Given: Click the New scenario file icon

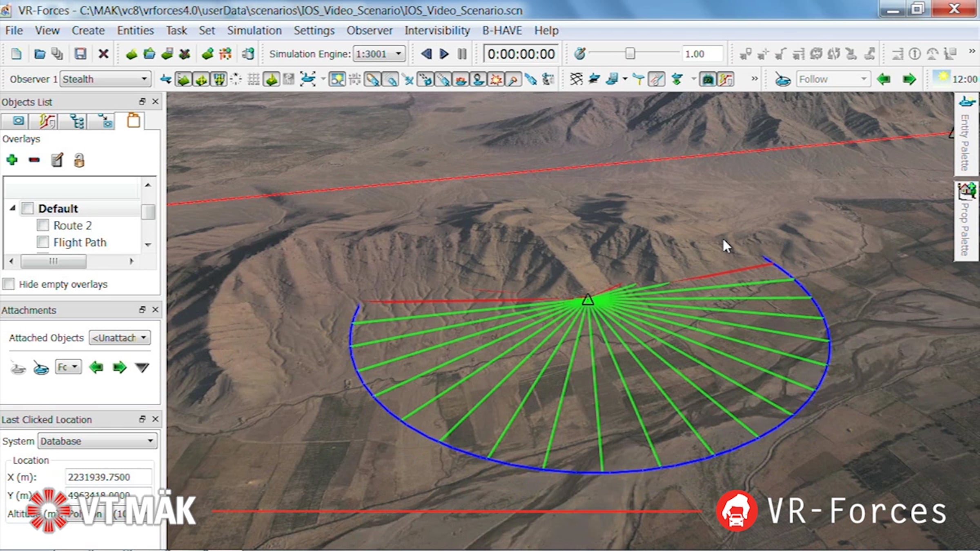Looking at the screenshot, I should coord(16,54).
